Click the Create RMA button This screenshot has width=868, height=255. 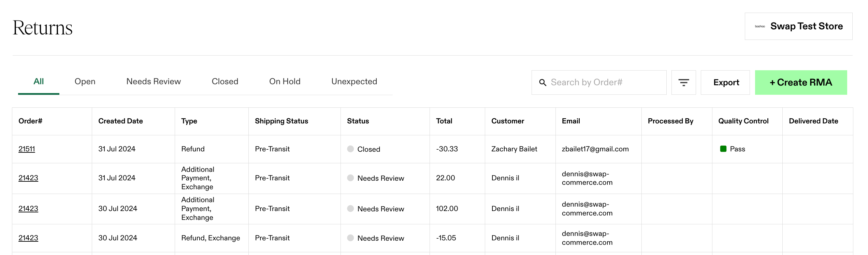[801, 82]
